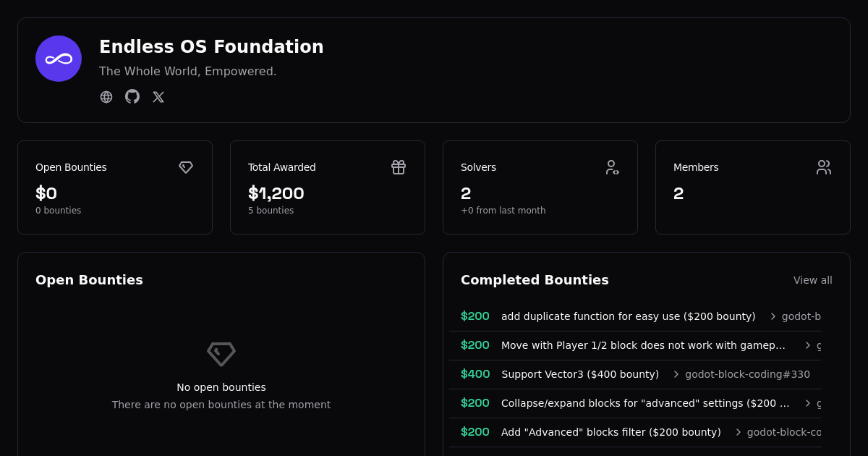Image resolution: width=868 pixels, height=456 pixels.
Task: Click the Endless OS Foundation title
Action: (211, 46)
